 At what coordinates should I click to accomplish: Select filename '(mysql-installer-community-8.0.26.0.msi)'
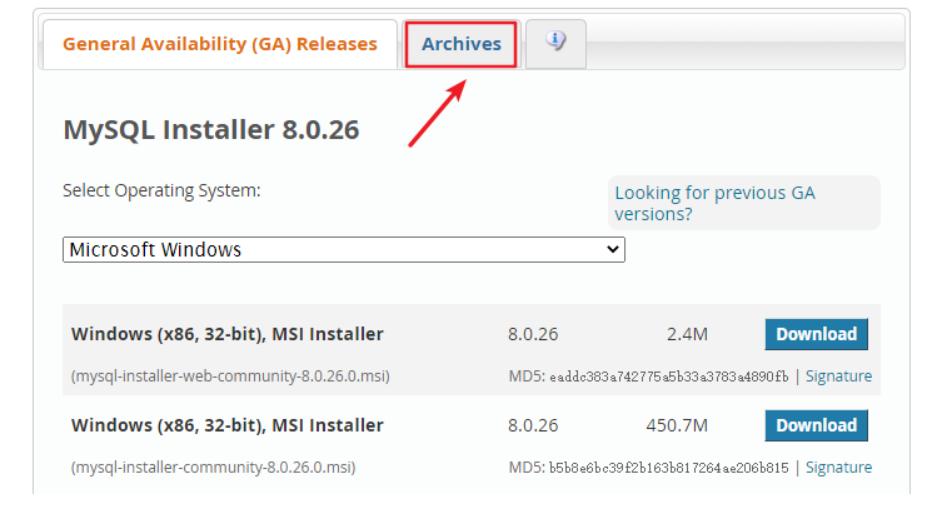click(x=213, y=467)
